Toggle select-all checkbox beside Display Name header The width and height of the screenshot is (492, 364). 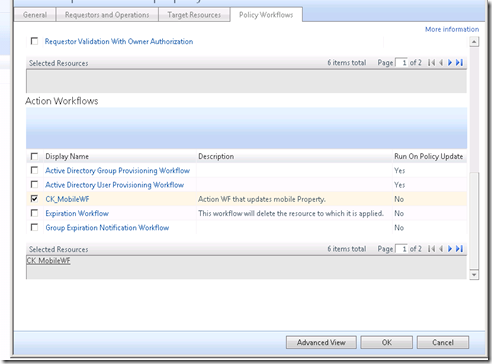tap(34, 156)
